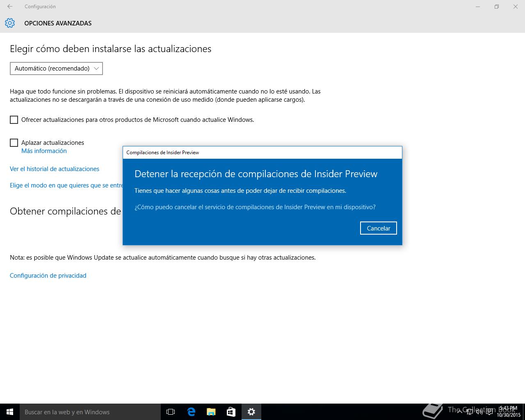This screenshot has height=420, width=525.
Task: Click the Nota: es posible que Windows Update text
Action: (x=163, y=258)
